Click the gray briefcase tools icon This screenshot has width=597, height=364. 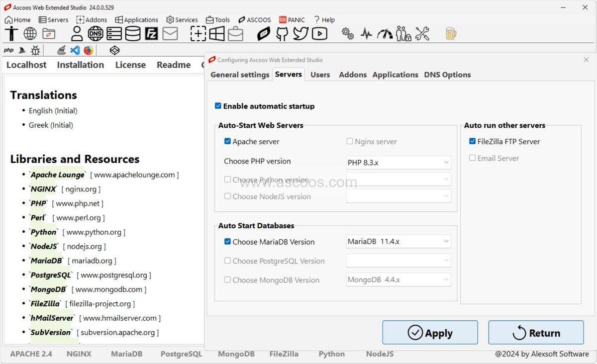pos(236,34)
